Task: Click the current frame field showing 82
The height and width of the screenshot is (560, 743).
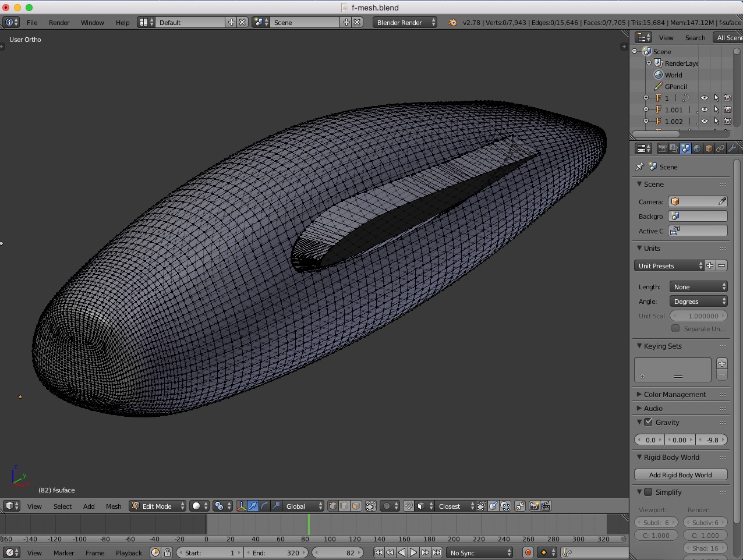Action: pyautogui.click(x=338, y=553)
